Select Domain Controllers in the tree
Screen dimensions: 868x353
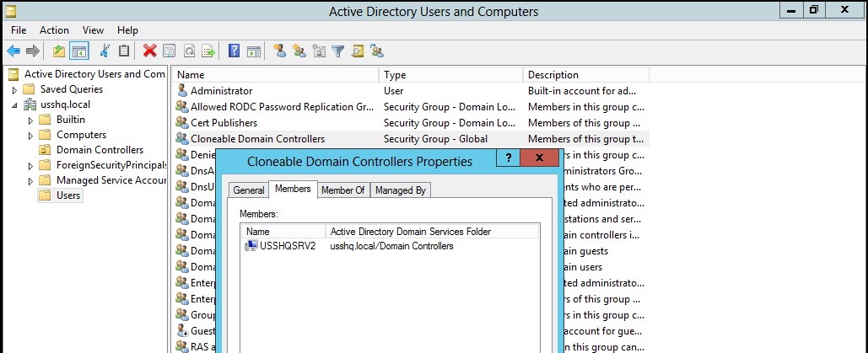click(x=100, y=150)
